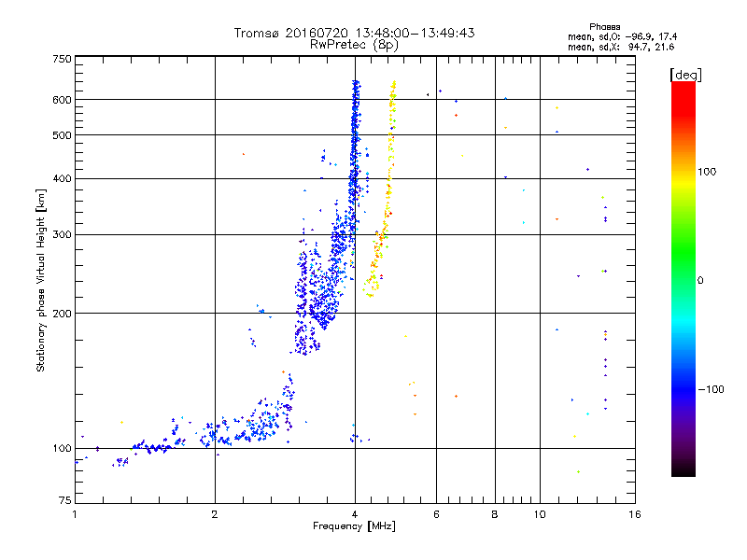Viewport: 747px width, 560px height.
Task: Click the y-axis tick label '75'
Action: click(x=65, y=500)
